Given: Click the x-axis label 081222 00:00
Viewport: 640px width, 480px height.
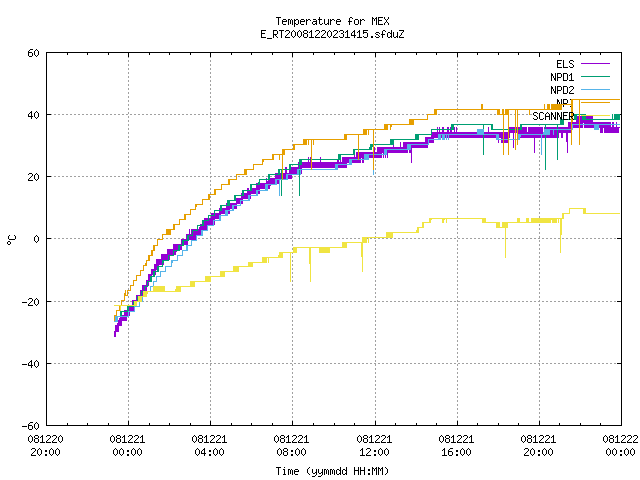Looking at the screenshot, I should pyautogui.click(x=620, y=446).
